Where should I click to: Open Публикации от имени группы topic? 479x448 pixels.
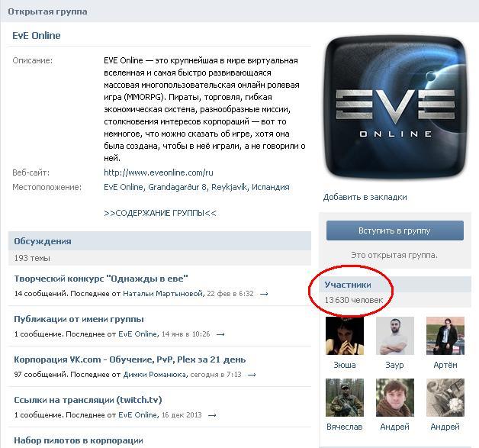(x=79, y=319)
